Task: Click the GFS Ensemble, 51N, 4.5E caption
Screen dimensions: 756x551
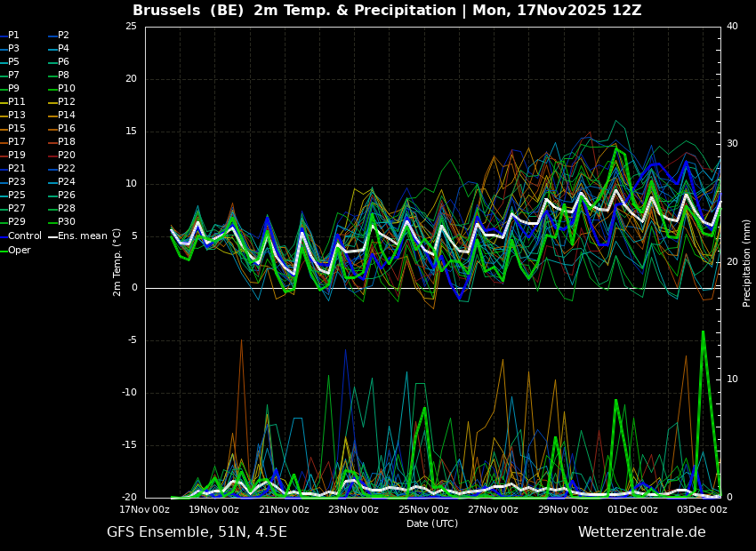Action: coord(197,532)
